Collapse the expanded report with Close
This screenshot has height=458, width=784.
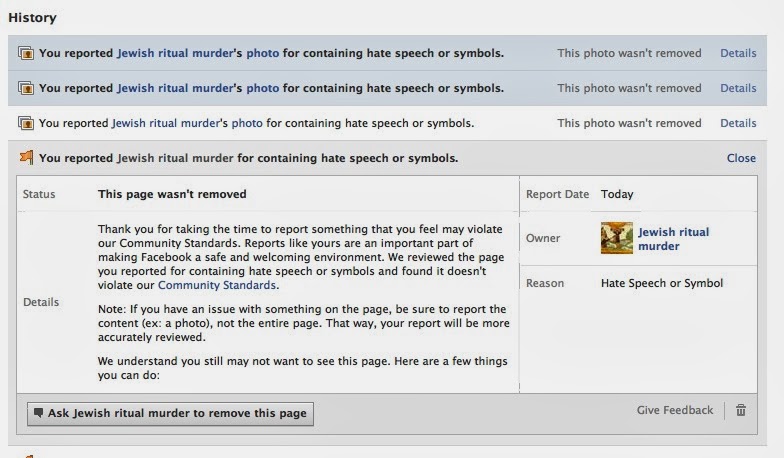tap(741, 158)
